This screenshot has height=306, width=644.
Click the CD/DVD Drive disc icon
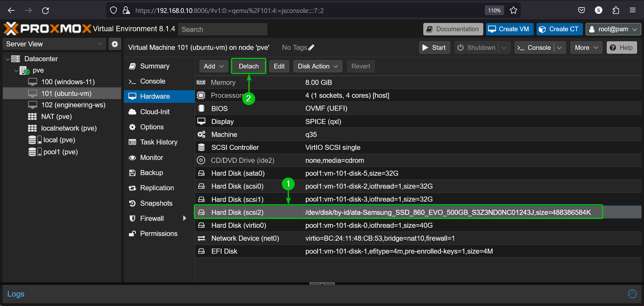201,160
